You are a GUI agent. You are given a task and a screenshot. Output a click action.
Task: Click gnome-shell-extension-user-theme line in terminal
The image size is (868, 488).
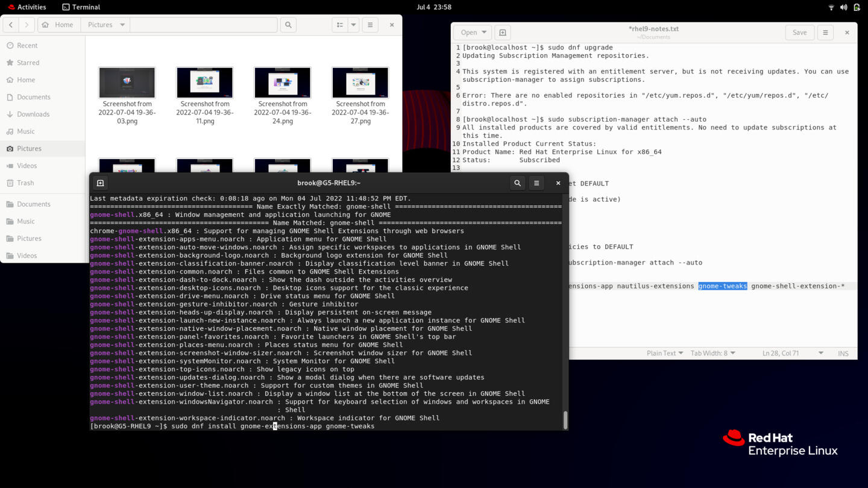pos(256,386)
